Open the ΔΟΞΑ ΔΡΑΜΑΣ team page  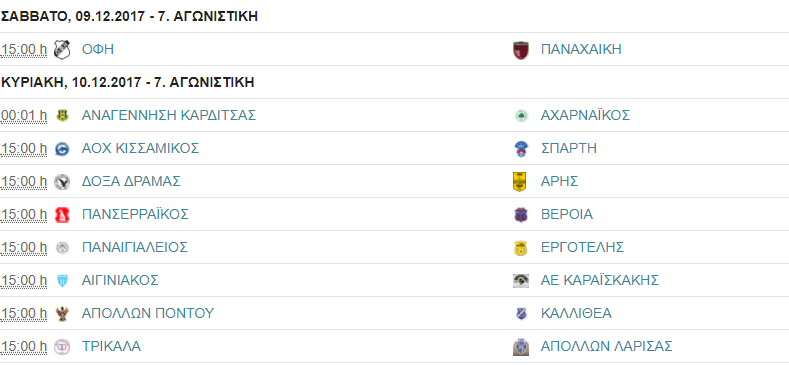[131, 181]
